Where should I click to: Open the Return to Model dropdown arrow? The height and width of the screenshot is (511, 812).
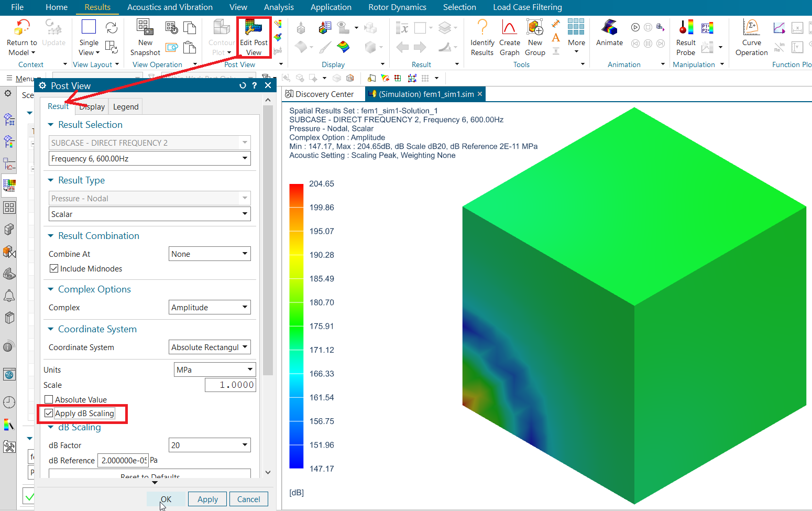pyautogui.click(x=33, y=52)
